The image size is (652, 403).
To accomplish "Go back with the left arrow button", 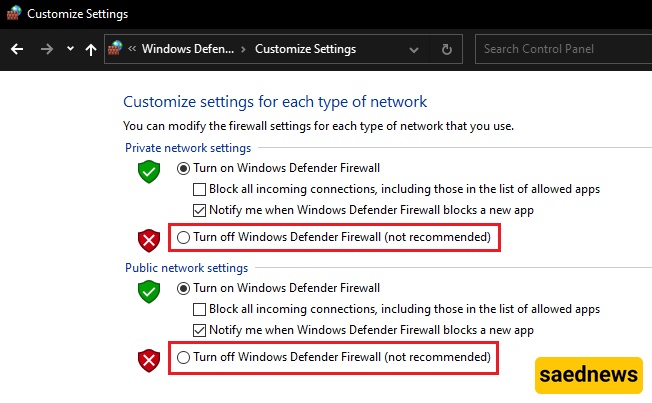I will 17,49.
